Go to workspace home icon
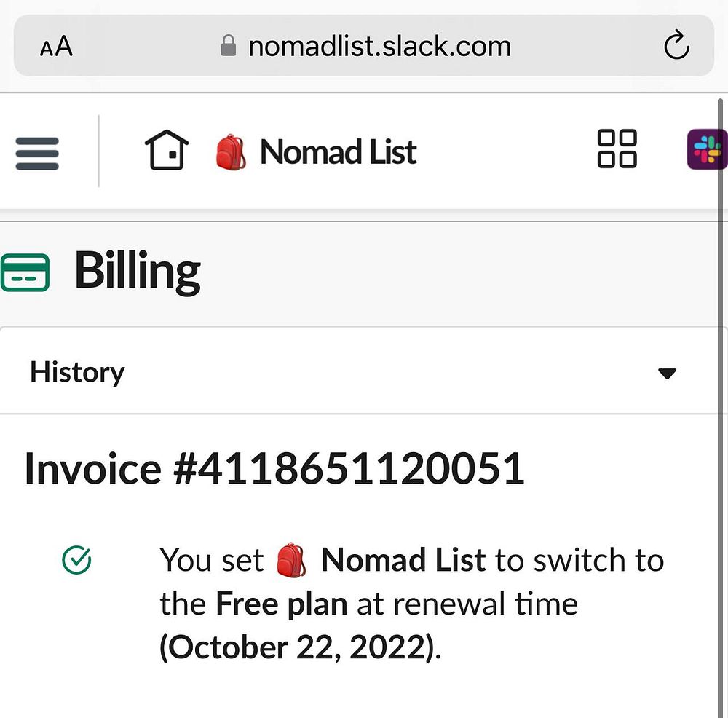 pos(166,151)
